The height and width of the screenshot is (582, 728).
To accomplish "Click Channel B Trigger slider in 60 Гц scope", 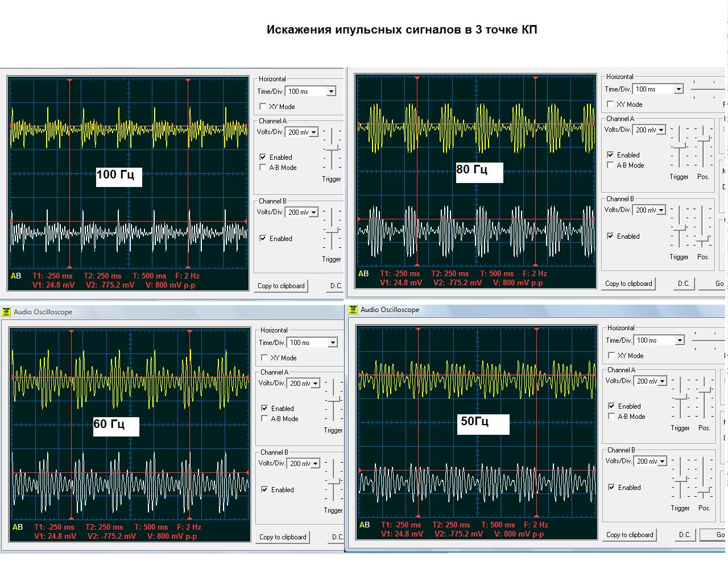I will click(x=333, y=480).
